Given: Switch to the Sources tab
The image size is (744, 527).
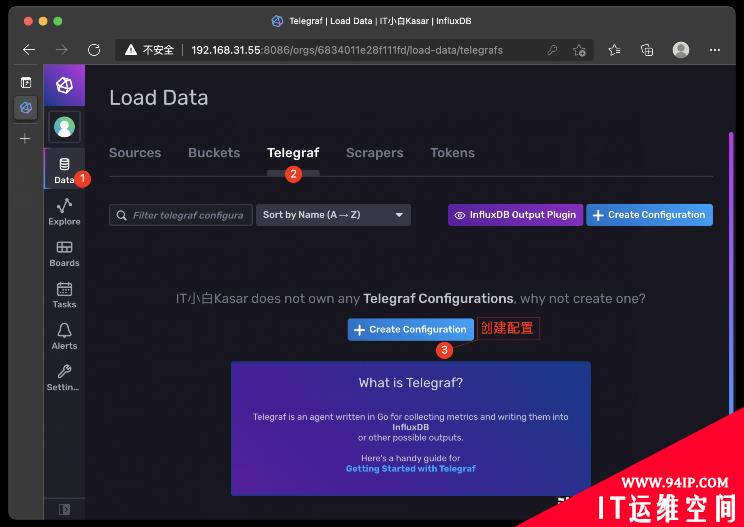Looking at the screenshot, I should 135,153.
